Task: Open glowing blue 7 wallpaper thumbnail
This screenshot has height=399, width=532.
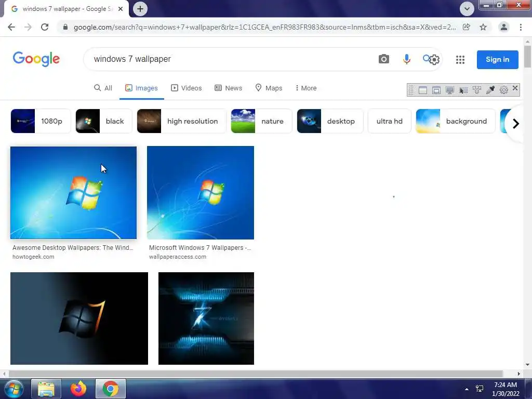Action: 206,318
